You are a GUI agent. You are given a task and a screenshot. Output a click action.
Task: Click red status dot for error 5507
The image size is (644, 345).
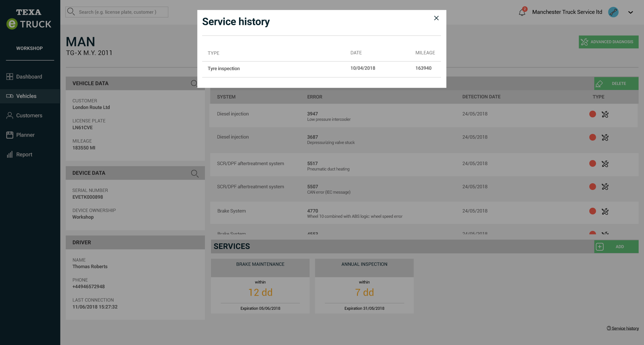point(593,187)
